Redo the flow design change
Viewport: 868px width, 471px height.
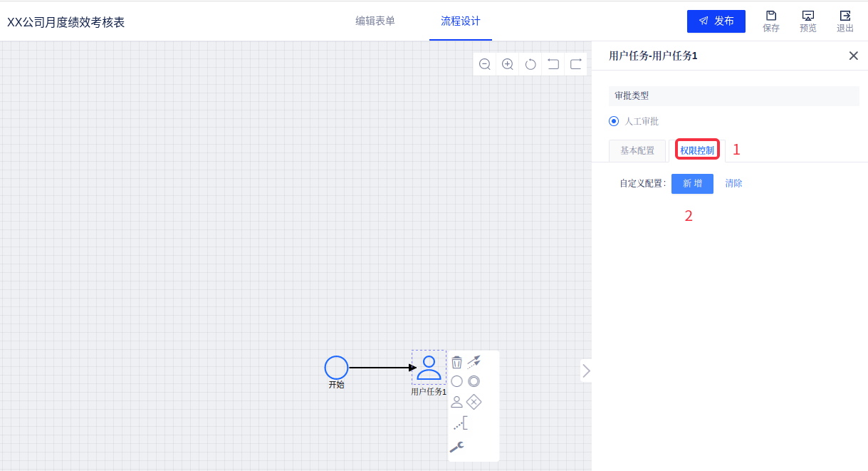tap(576, 64)
